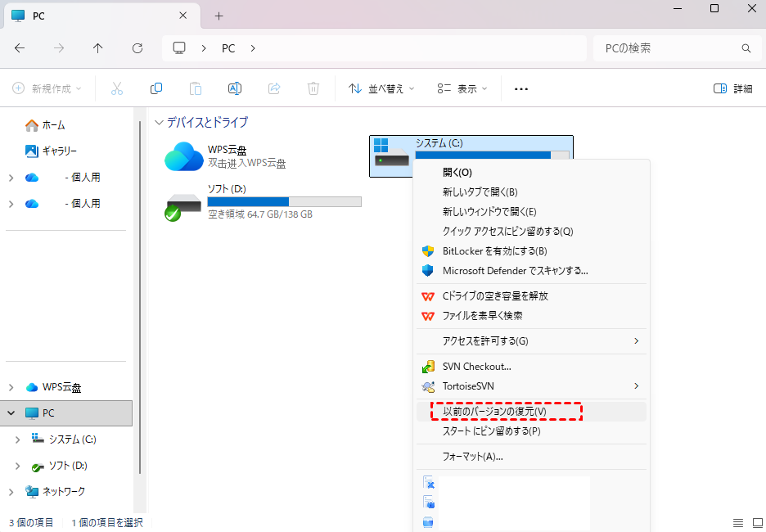This screenshot has width=766, height=532.
Task: Open the 表示 view dropdown
Action: pyautogui.click(x=462, y=88)
